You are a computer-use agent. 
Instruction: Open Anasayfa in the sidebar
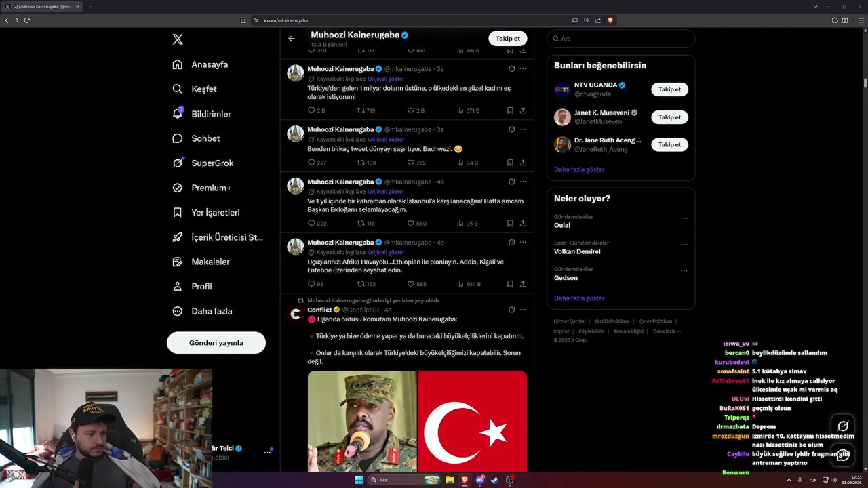click(200, 64)
